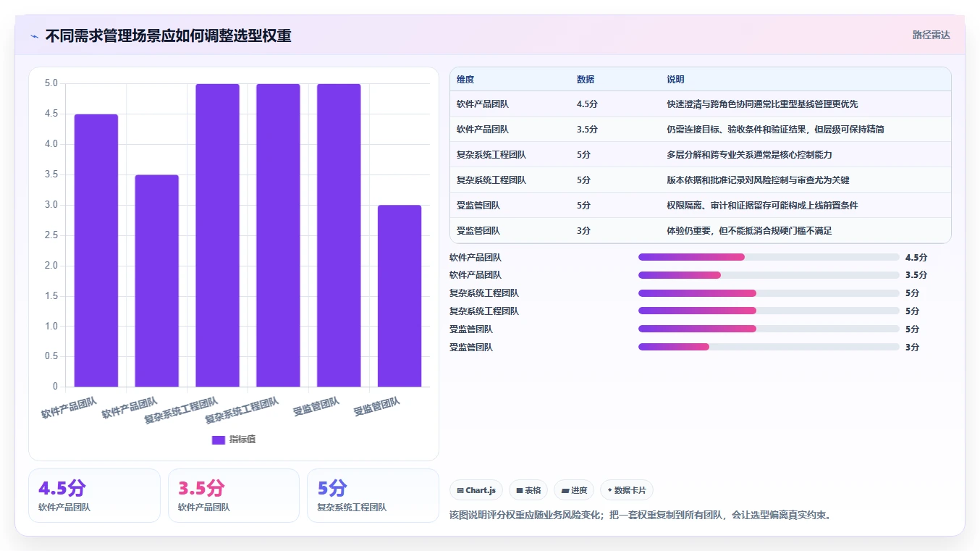Open the 4.5分 软件产品团队 data card
Image resolution: width=980 pixels, height=551 pixels.
point(94,495)
